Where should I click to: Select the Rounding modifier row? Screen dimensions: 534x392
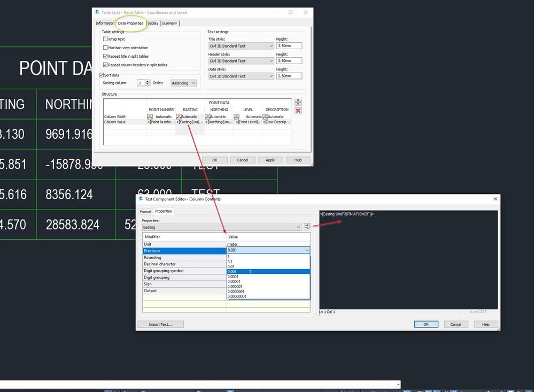[184, 257]
